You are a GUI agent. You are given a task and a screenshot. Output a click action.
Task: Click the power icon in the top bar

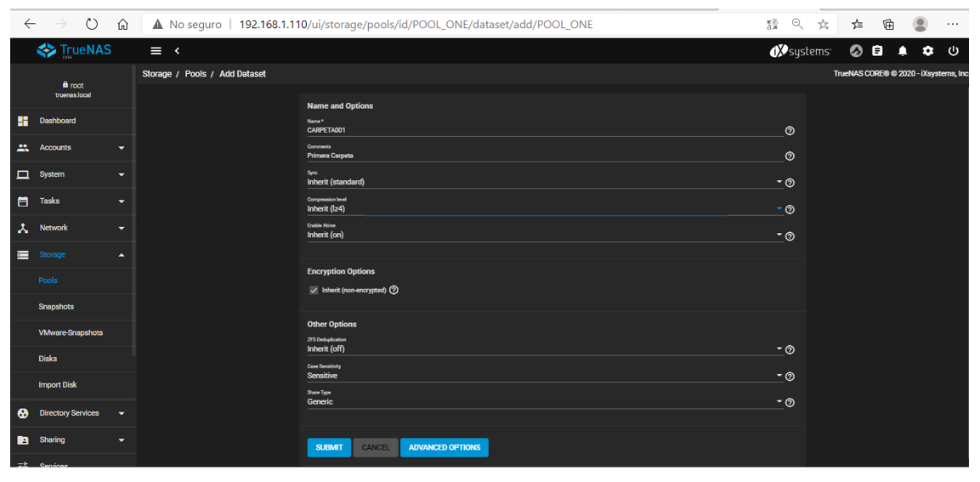point(953,51)
